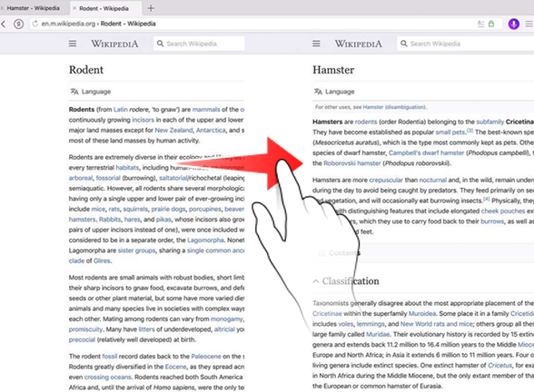The height and width of the screenshot is (392, 534).
Task: Close the Rodent - Wikipedia tab
Action: [x=74, y=8]
